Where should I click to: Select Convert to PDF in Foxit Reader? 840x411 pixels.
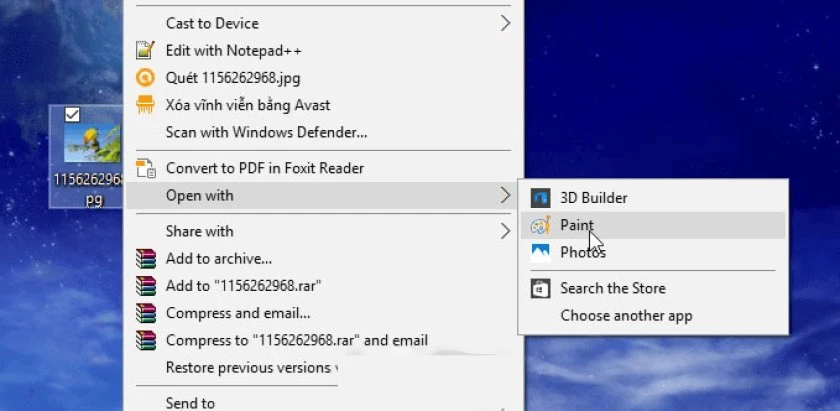(324, 168)
